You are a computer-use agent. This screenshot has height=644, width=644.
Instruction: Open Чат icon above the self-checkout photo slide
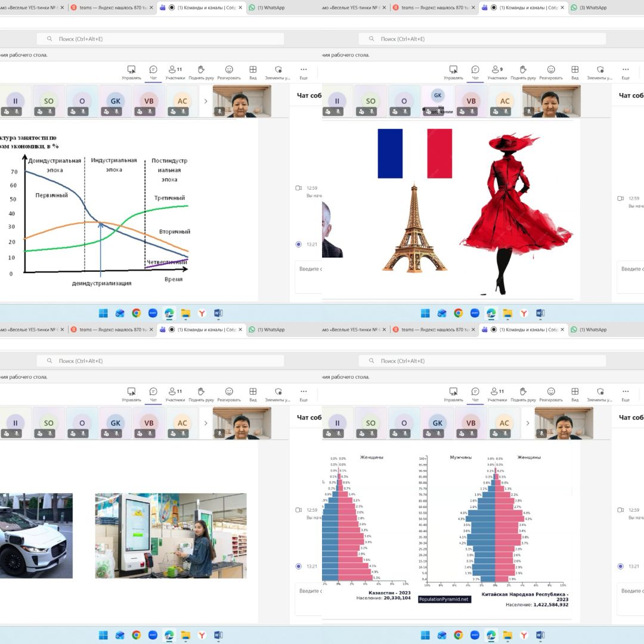point(153,394)
